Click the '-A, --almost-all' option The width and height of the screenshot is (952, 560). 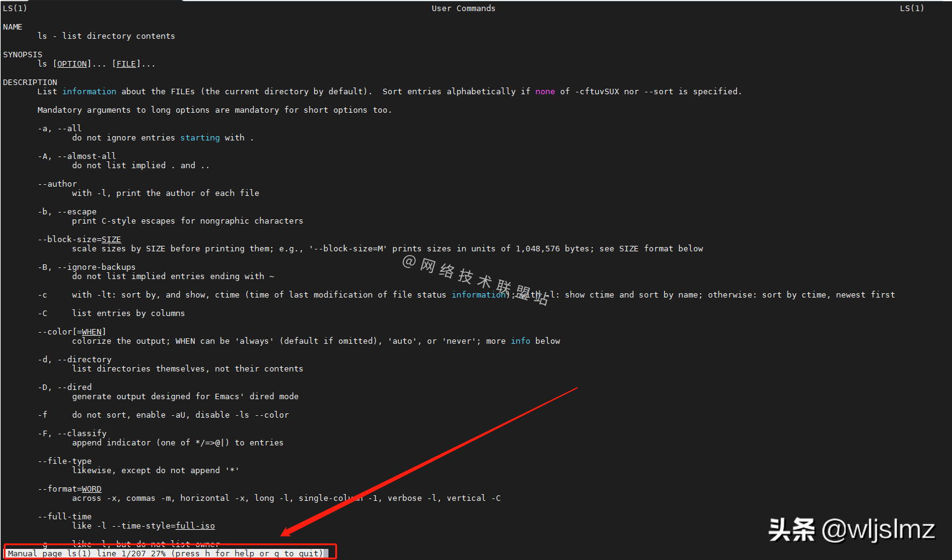point(76,156)
